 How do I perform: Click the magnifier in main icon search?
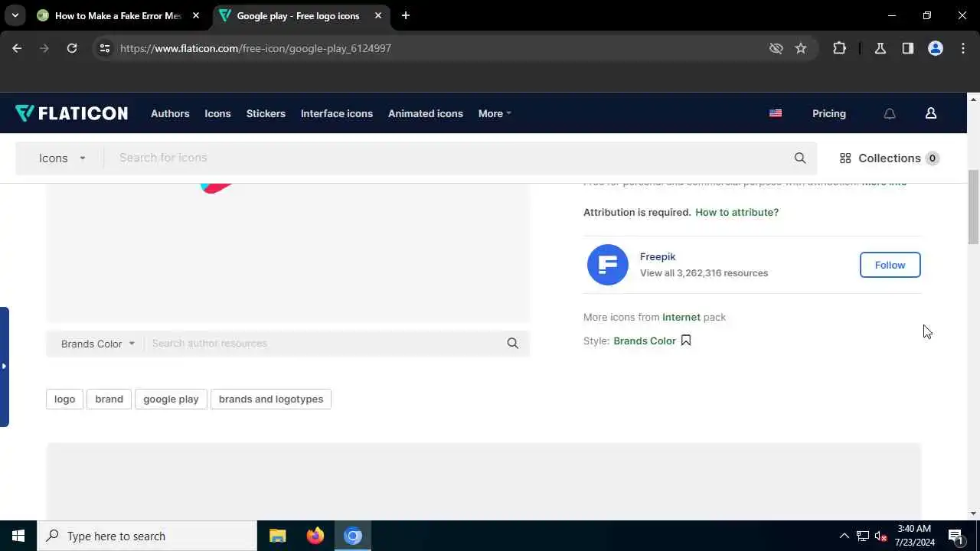(800, 158)
